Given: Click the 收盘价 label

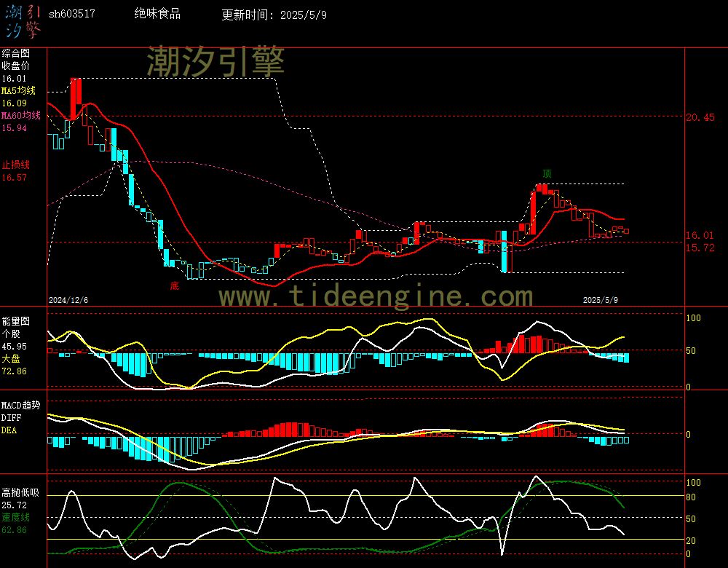Looking at the screenshot, I should pyautogui.click(x=16, y=66).
